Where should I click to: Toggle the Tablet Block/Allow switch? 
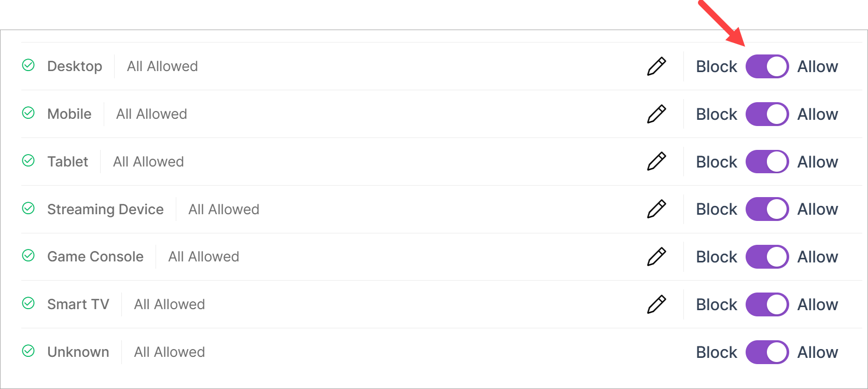point(767,162)
